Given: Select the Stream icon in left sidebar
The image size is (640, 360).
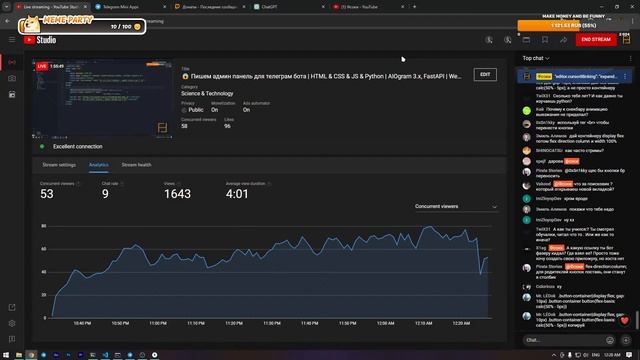Looking at the screenshot, I should (x=12, y=62).
